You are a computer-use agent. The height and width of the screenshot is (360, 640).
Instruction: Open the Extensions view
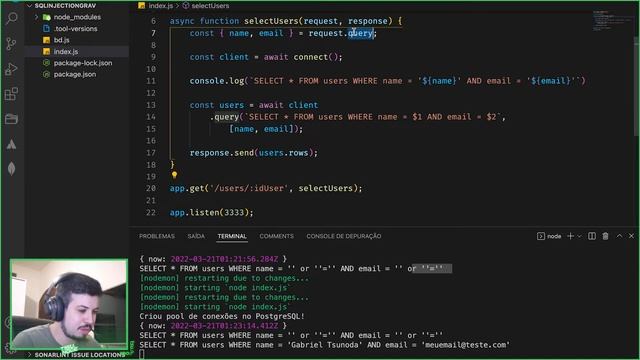click(x=11, y=94)
